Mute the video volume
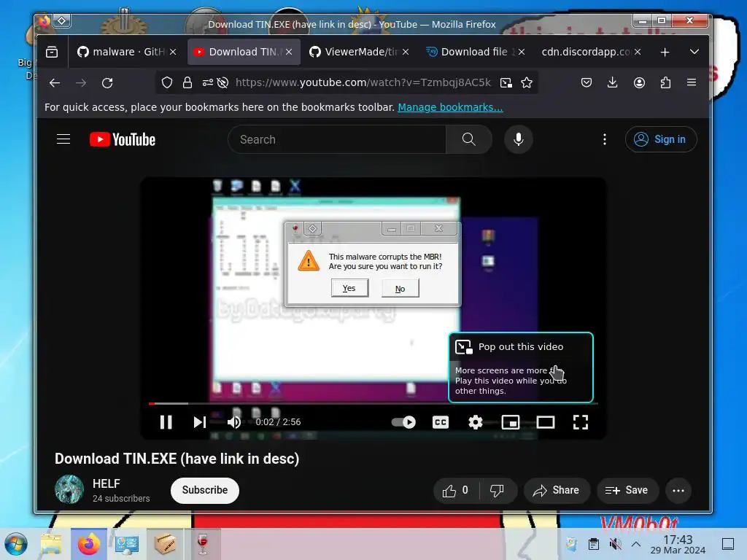 click(234, 422)
